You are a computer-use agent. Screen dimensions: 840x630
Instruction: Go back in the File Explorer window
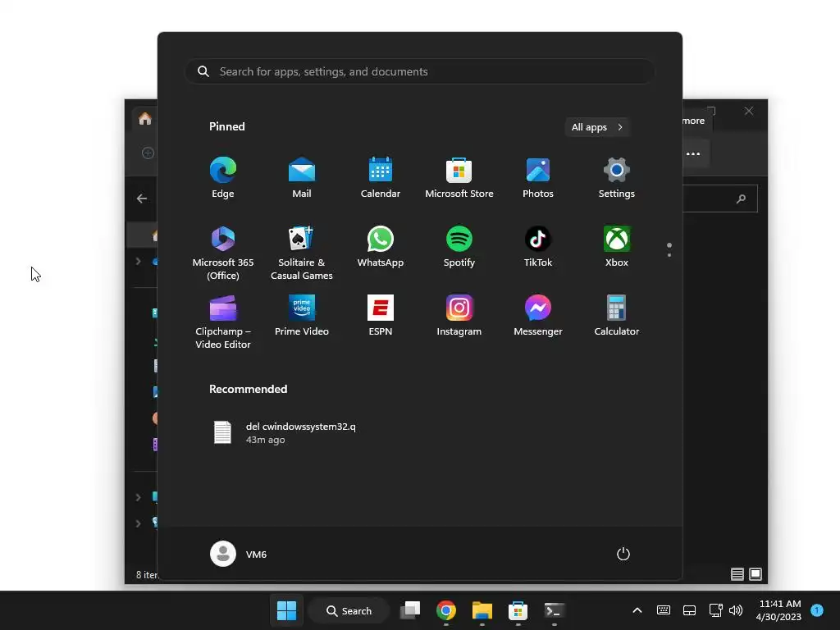141,199
